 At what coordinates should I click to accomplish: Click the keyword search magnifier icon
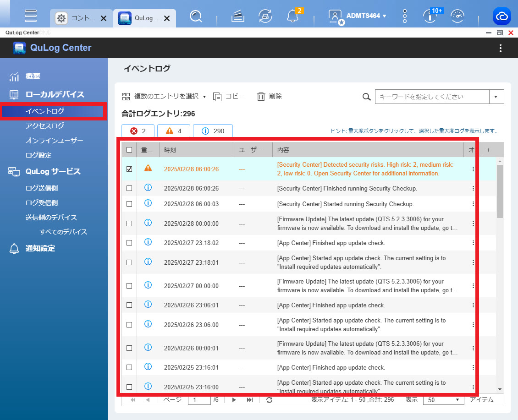366,97
